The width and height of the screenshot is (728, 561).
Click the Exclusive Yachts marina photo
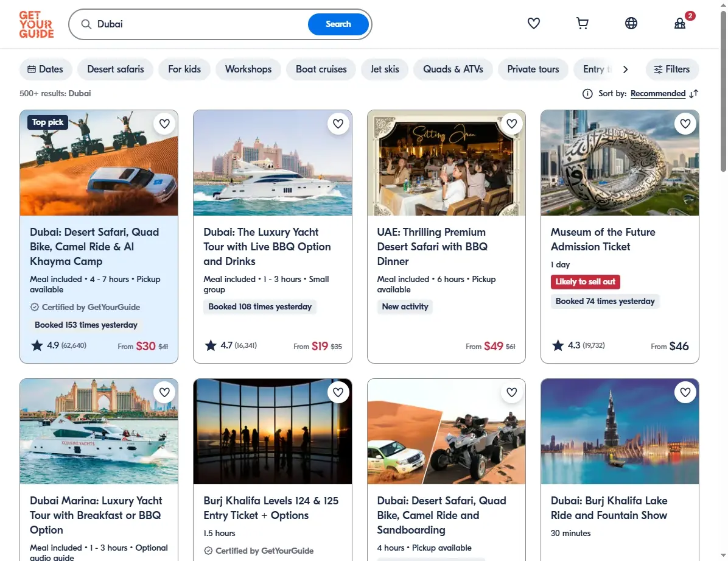99,431
